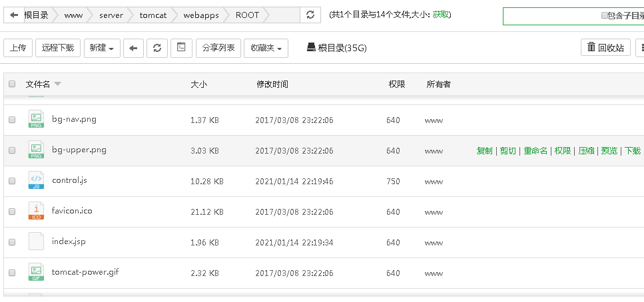Click the back arrow in the path bar

(x=14, y=15)
